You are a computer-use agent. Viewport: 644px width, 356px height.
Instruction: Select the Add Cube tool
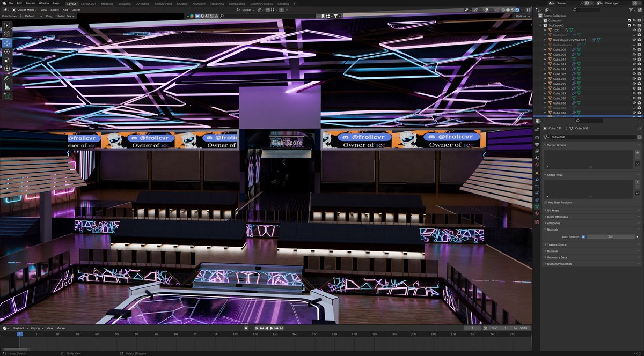7,96
